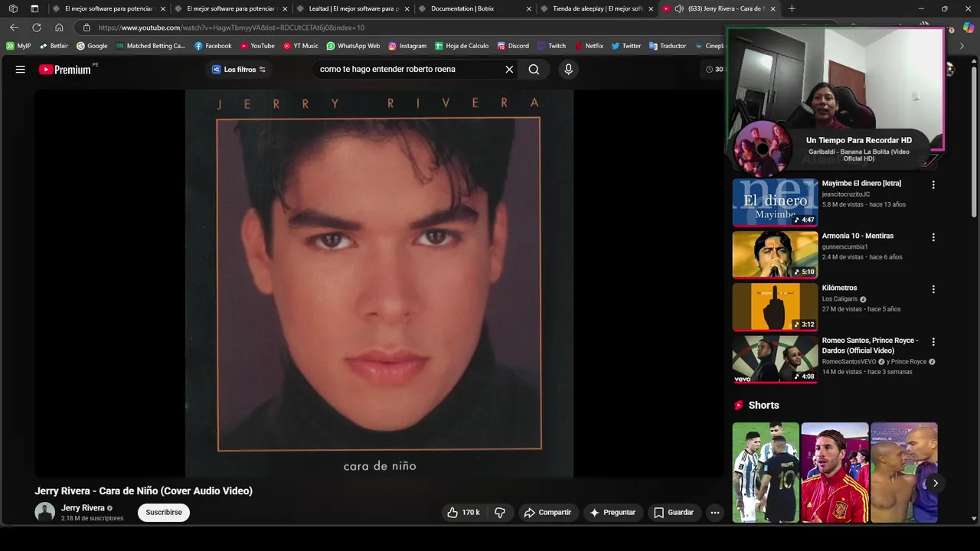Open the browser workspaces icon
The height and width of the screenshot is (551, 980).
click(x=13, y=8)
